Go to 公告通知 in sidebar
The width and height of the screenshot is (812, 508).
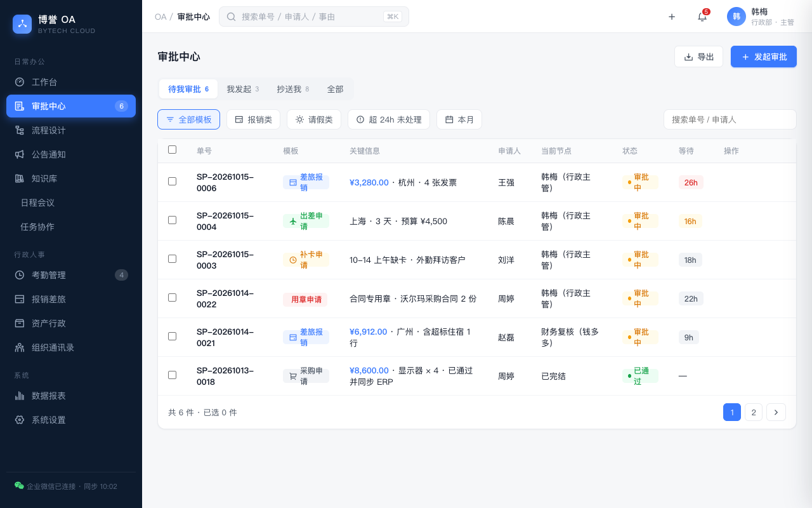click(71, 154)
